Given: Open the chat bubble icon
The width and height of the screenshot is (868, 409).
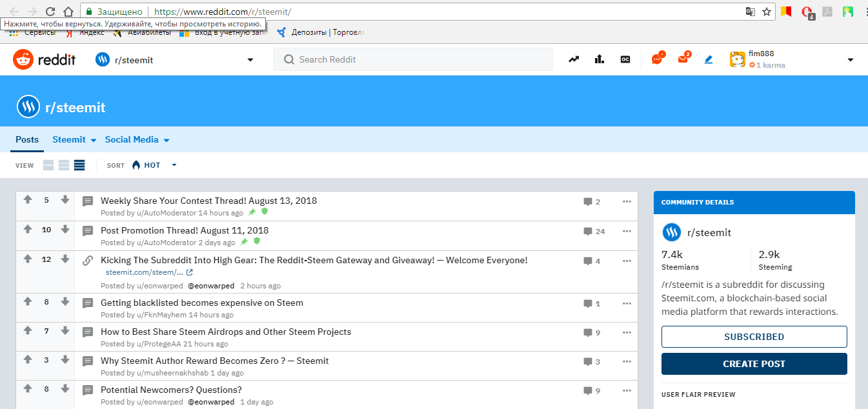Looking at the screenshot, I should 657,59.
